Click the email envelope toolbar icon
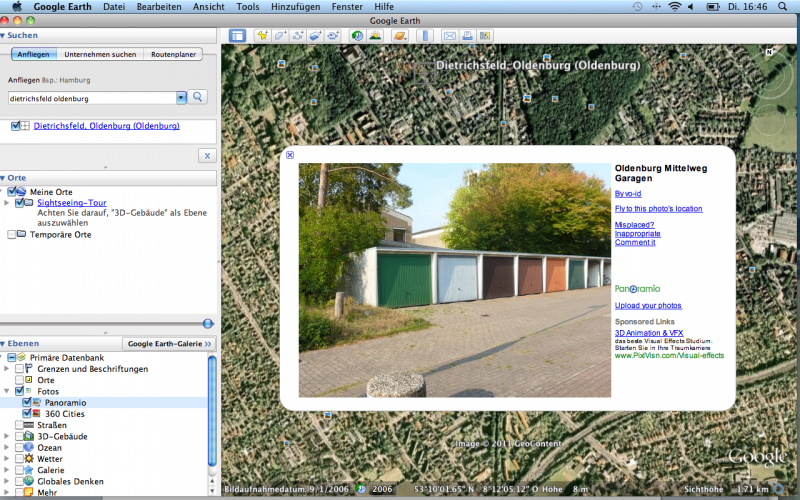 [450, 36]
